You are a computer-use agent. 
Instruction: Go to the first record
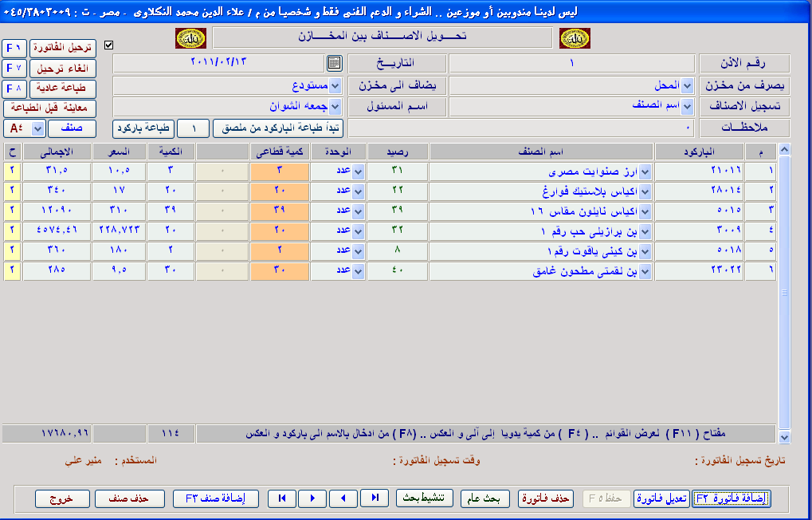coord(282,498)
